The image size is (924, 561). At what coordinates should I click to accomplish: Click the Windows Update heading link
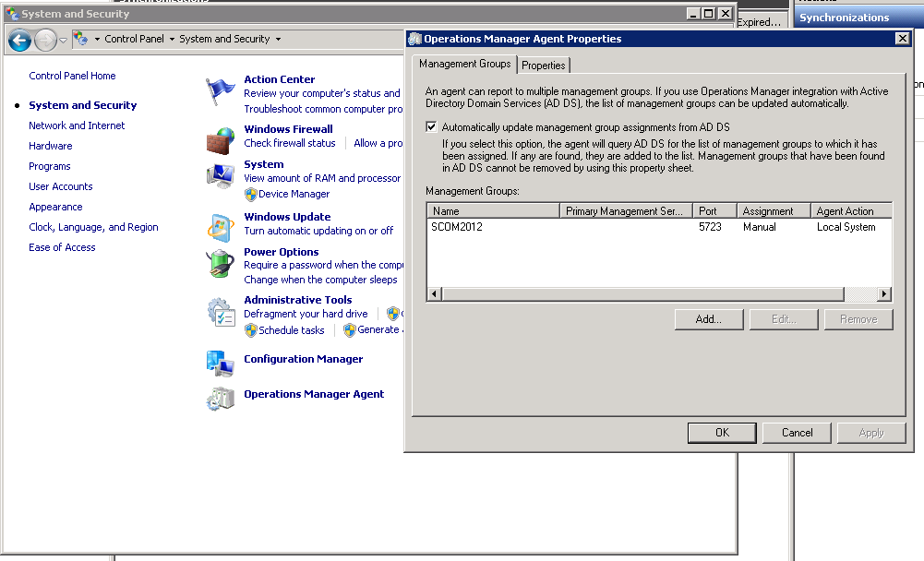coord(287,217)
